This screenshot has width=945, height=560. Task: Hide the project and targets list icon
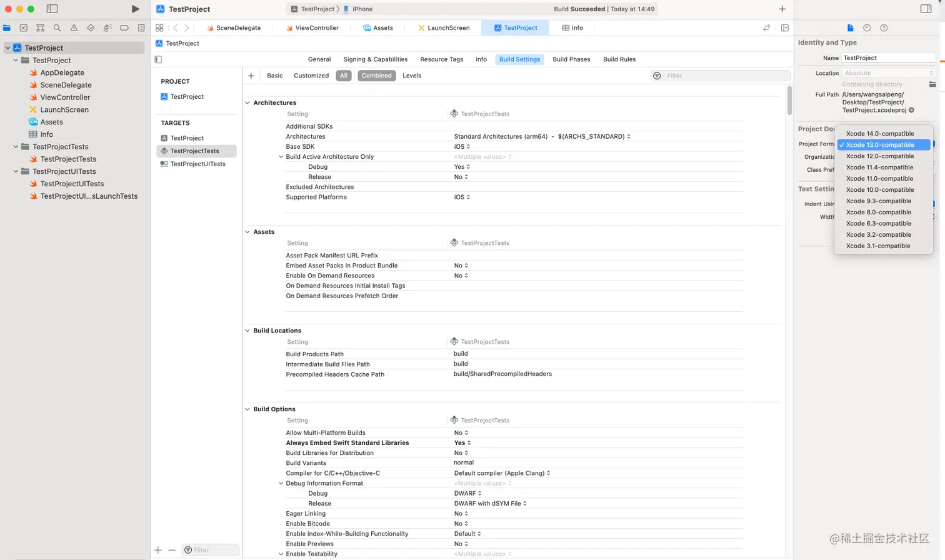click(158, 59)
